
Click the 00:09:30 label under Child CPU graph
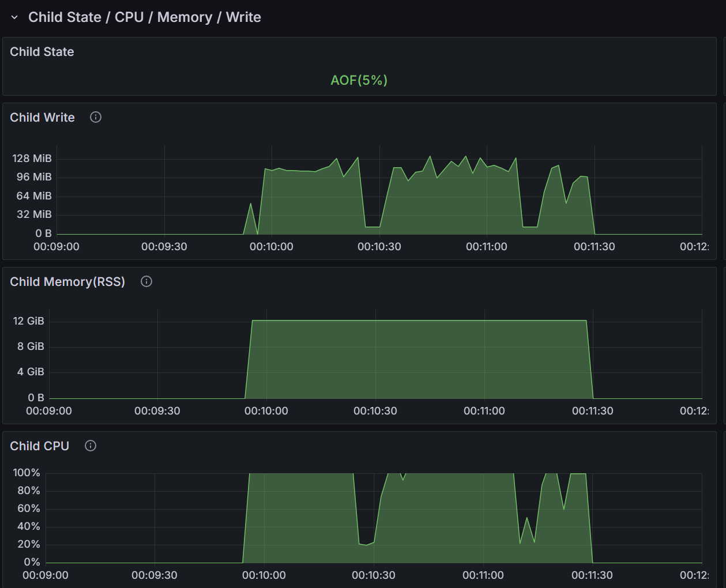[x=154, y=575]
